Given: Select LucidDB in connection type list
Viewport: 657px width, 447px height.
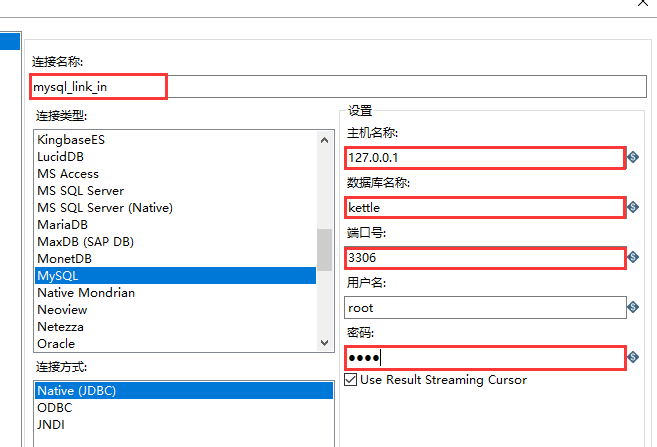Looking at the screenshot, I should pos(176,157).
